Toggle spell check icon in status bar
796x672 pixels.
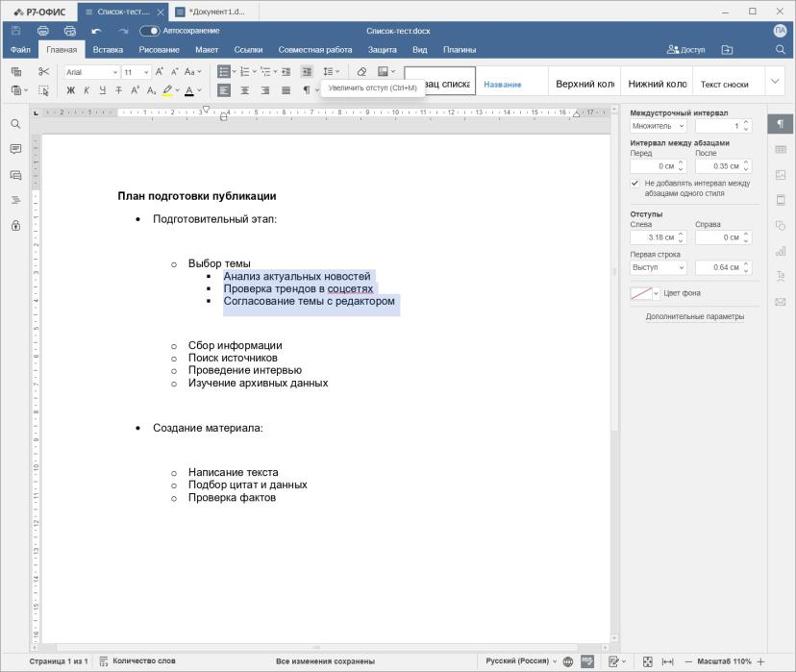(x=587, y=660)
